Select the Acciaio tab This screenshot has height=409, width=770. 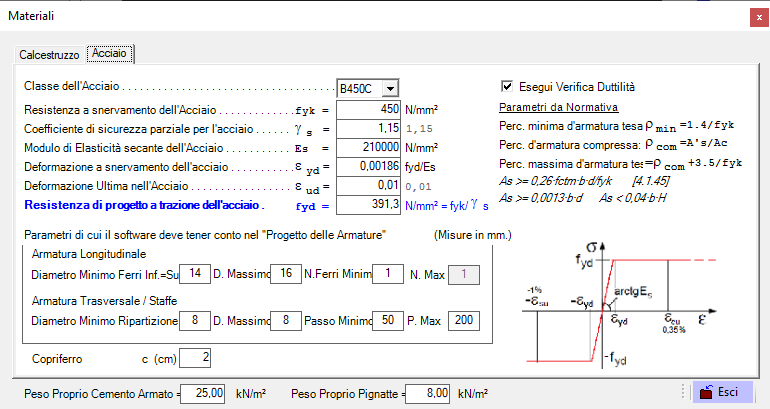coord(110,53)
